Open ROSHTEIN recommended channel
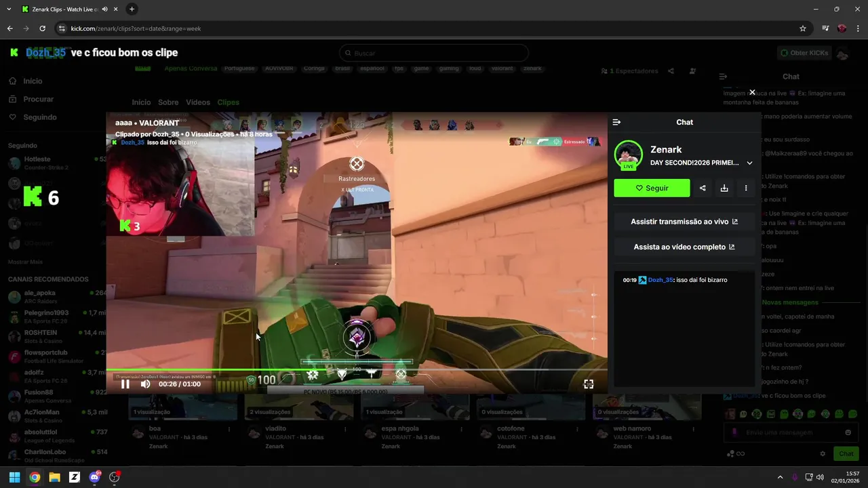This screenshot has height=488, width=868. pyautogui.click(x=56, y=337)
